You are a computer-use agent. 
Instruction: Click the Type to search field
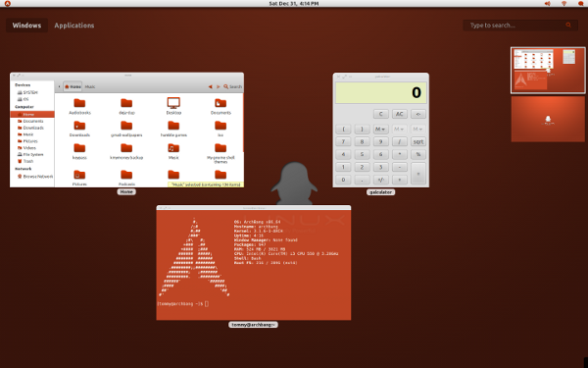tap(519, 26)
